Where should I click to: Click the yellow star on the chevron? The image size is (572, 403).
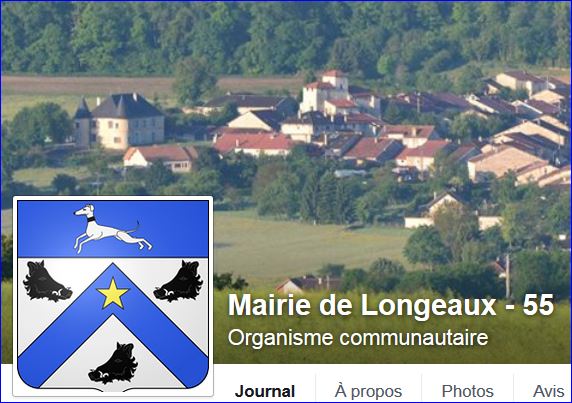pos(113,294)
